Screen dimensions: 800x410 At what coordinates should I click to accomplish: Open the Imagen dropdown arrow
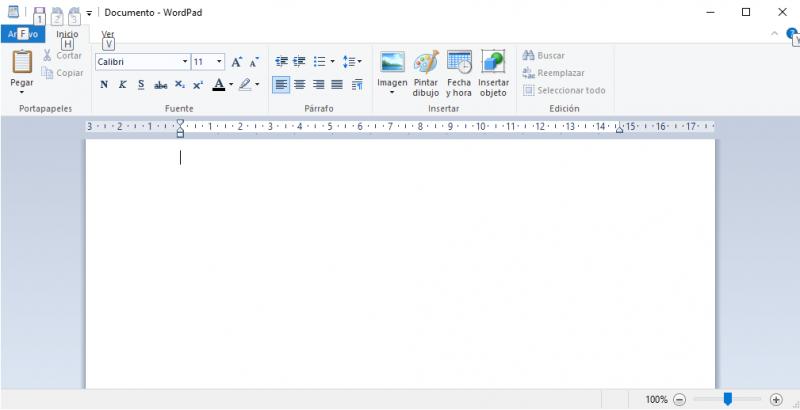pos(392,92)
